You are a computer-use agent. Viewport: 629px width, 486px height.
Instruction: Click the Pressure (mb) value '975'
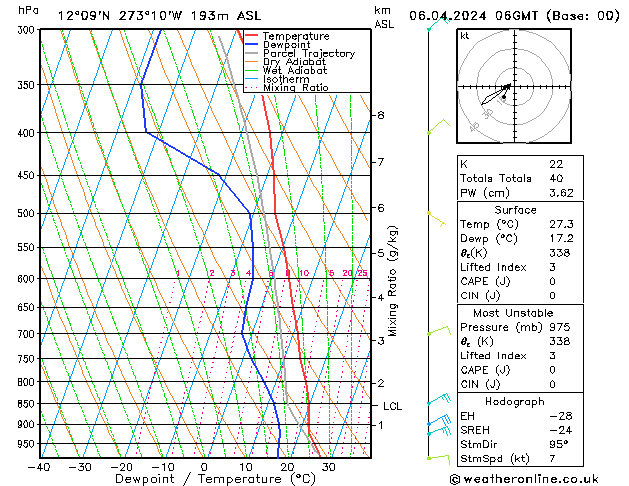(x=560, y=327)
